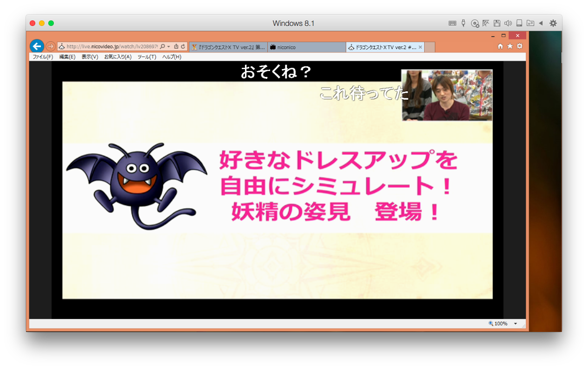
Task: Click the VM hard disk icon
Action: point(519,23)
